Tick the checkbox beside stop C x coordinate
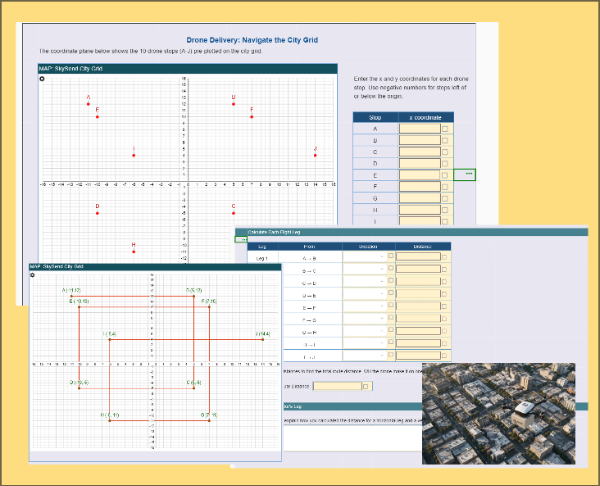This screenshot has height=486, width=600. (x=445, y=151)
